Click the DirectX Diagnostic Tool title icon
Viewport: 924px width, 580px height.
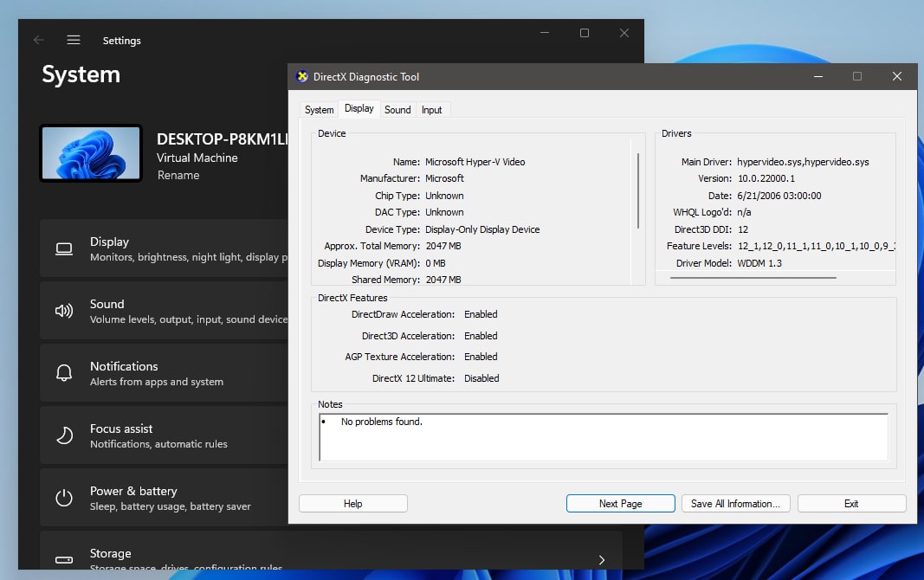point(302,76)
